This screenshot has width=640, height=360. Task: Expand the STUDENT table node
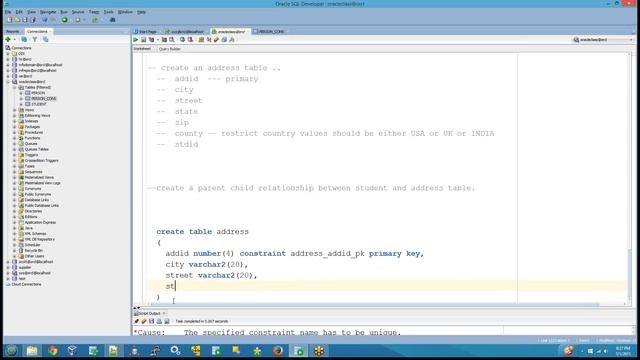coord(21,104)
